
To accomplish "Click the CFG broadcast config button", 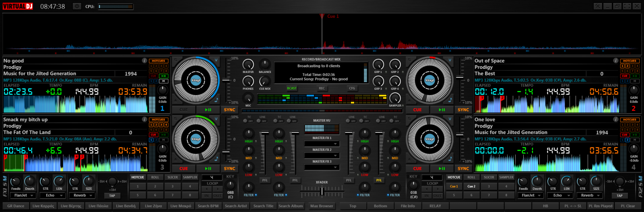I will (x=352, y=88).
